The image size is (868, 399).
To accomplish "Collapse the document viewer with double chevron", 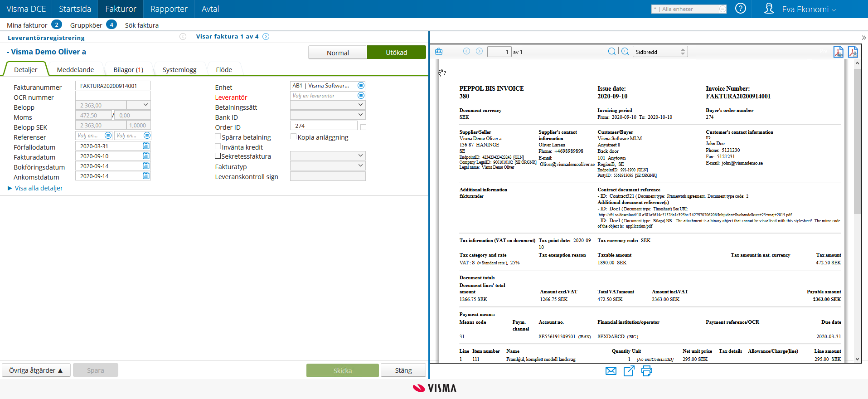I will point(864,38).
